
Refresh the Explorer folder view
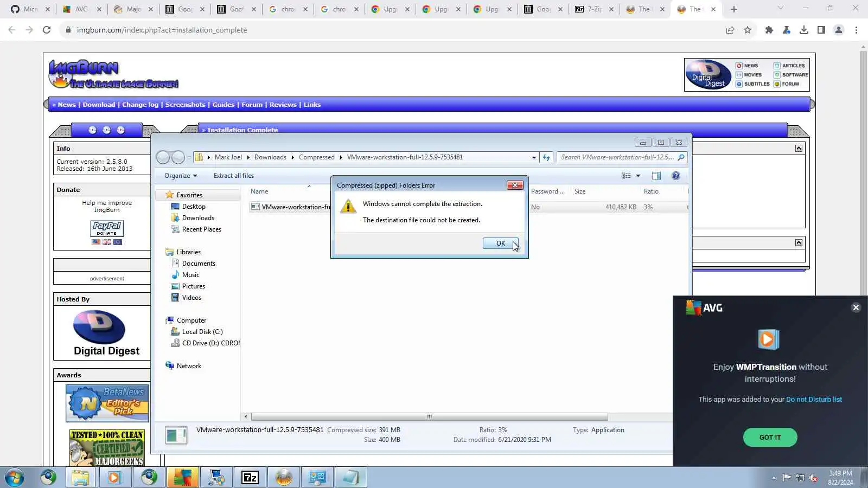546,157
